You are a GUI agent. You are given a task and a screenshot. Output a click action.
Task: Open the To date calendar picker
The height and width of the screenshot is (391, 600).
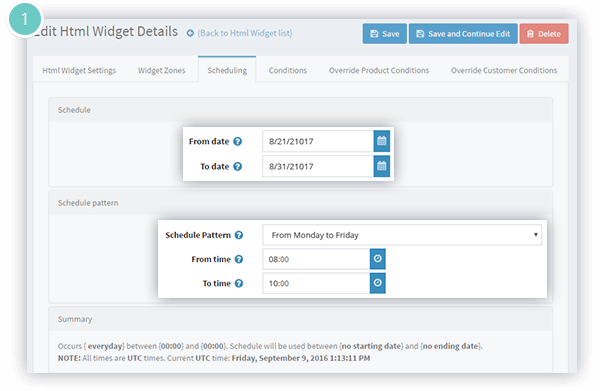click(382, 166)
